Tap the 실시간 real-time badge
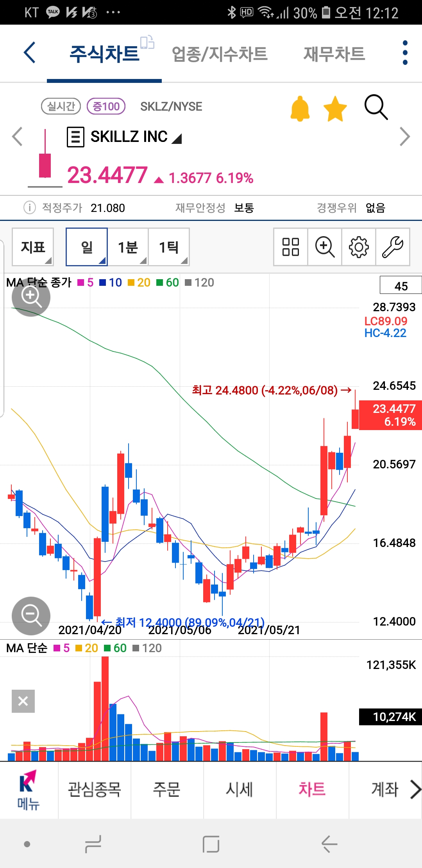The image size is (422, 868). coord(61,106)
